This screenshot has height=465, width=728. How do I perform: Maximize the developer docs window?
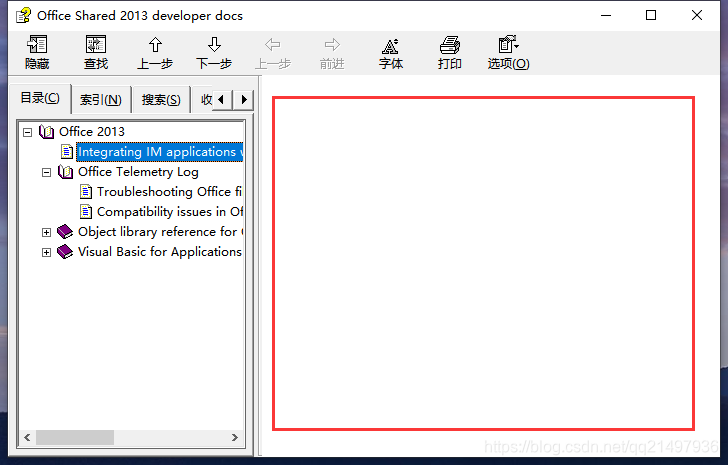point(651,15)
